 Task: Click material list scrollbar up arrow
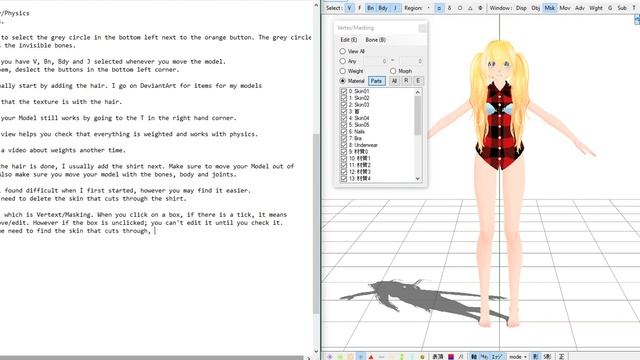tap(418, 92)
